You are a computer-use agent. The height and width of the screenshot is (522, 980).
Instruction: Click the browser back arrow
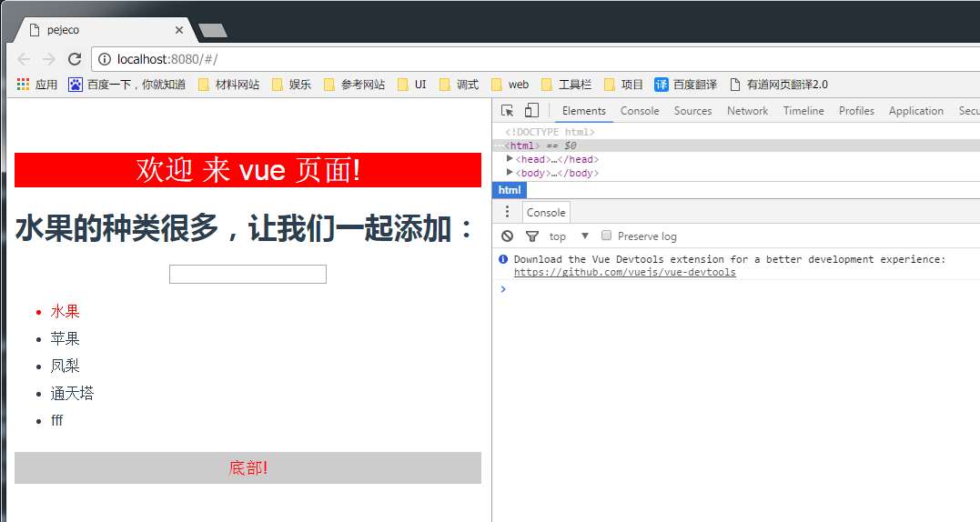(x=24, y=59)
